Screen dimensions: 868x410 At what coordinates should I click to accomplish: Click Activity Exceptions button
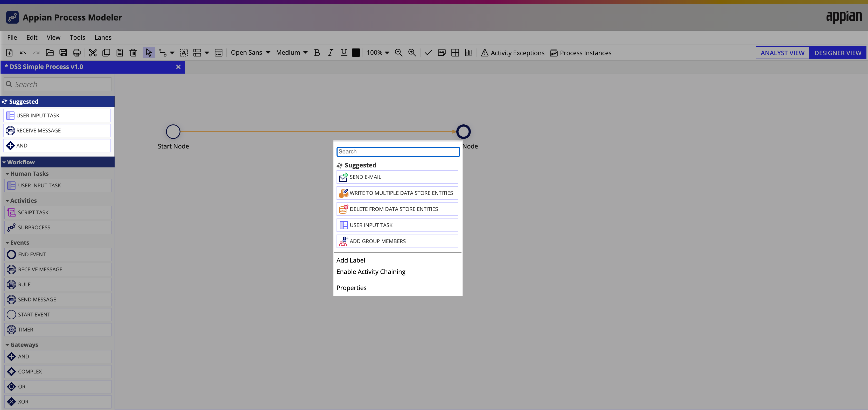[513, 53]
